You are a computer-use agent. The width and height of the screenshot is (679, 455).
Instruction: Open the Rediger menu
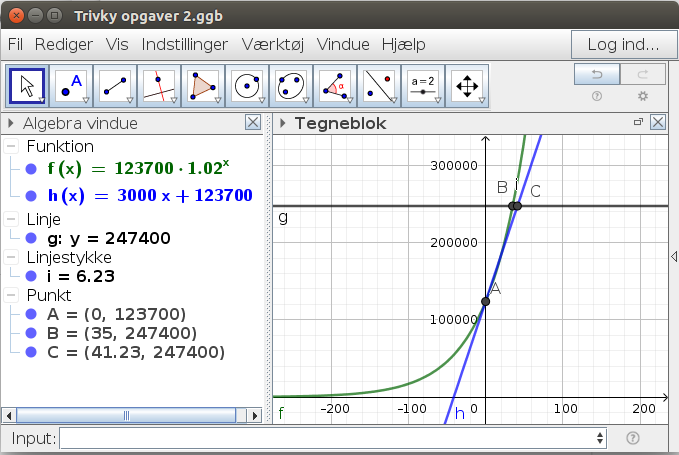64,44
